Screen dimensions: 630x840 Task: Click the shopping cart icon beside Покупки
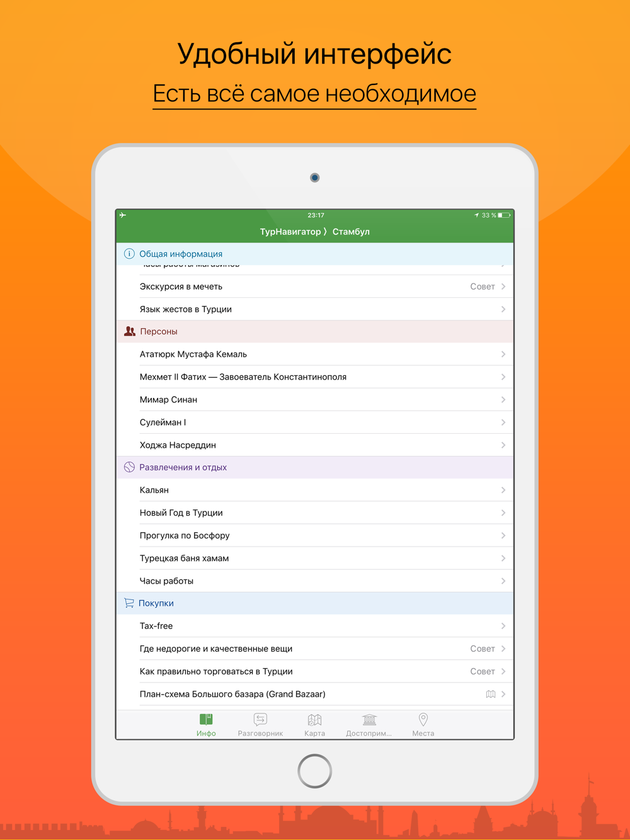(129, 603)
